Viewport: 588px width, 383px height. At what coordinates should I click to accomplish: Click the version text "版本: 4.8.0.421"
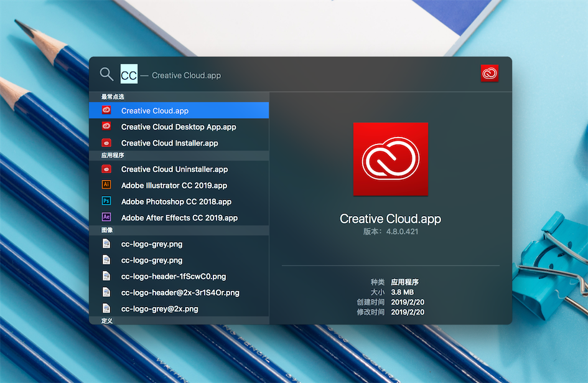(x=390, y=232)
